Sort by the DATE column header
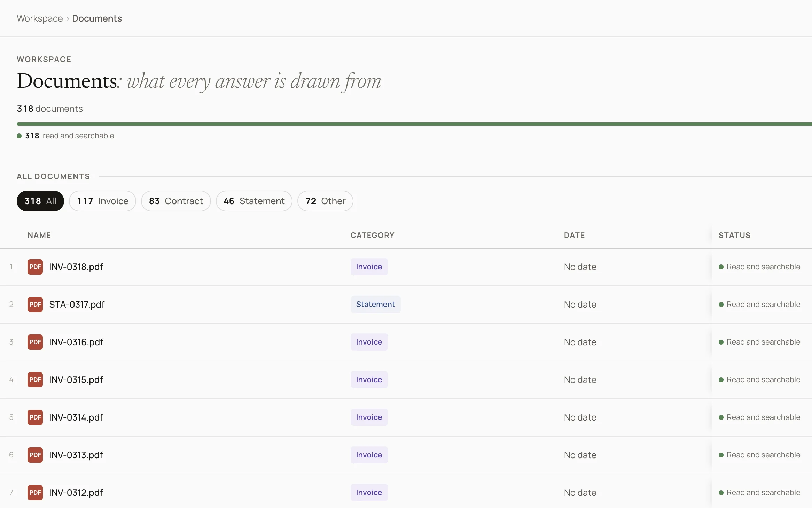 tap(575, 236)
